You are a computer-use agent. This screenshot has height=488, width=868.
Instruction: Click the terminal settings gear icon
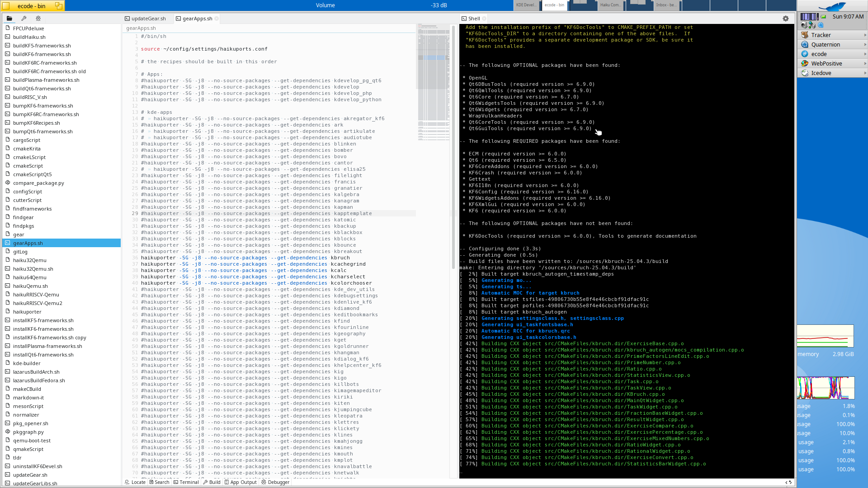(786, 19)
